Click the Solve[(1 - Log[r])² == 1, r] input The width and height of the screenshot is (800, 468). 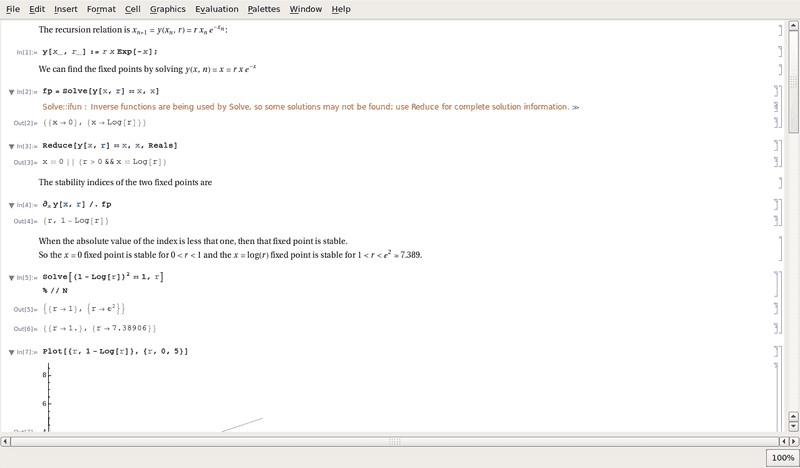103,277
